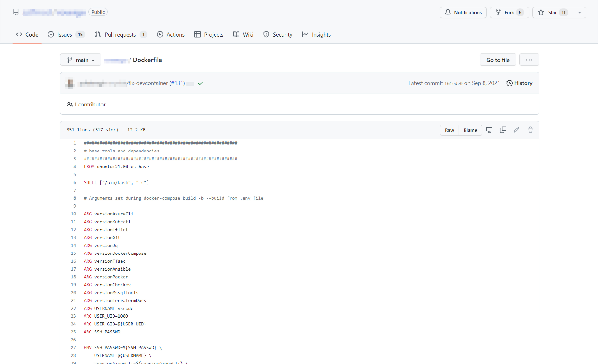Click the Raw button
The image size is (599, 364).
click(x=449, y=130)
